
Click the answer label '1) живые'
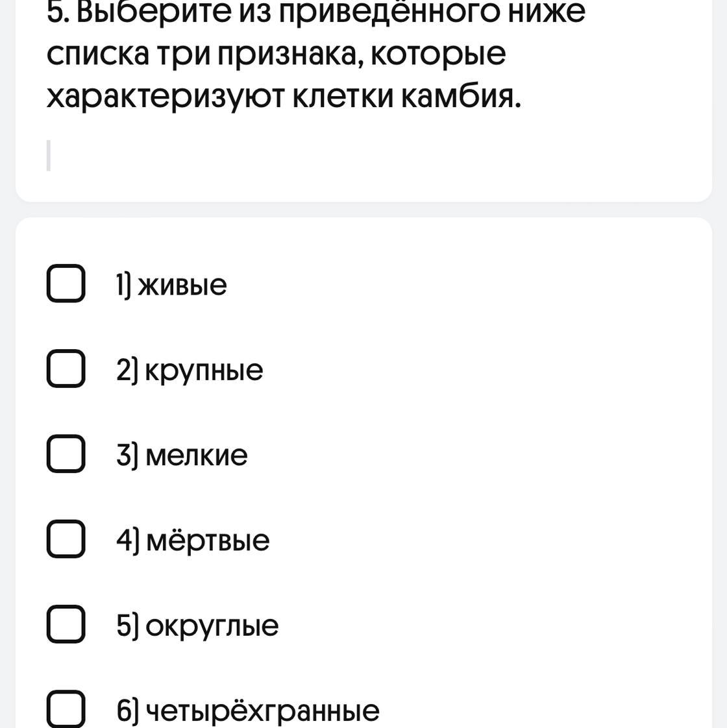point(171,285)
